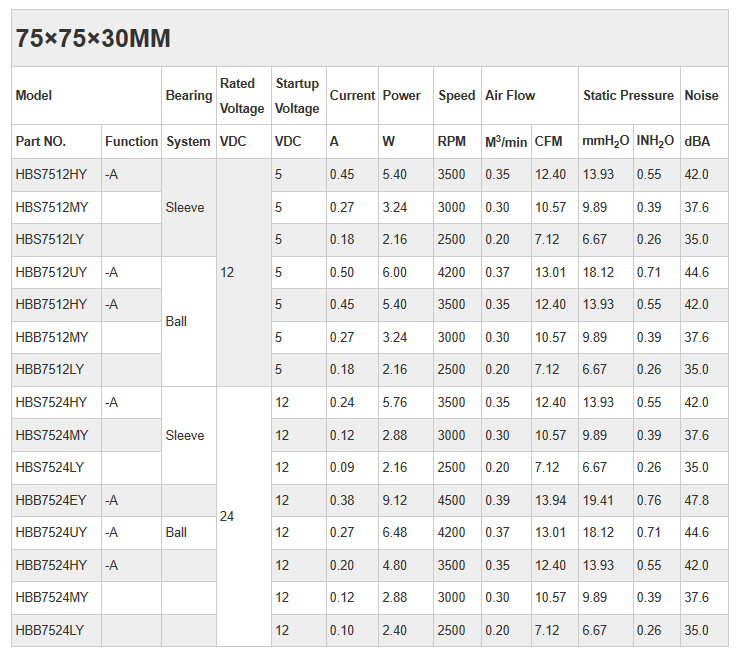This screenshot has width=739, height=658.
Task: Click part number HBS7524LY
Action: [x=49, y=467]
